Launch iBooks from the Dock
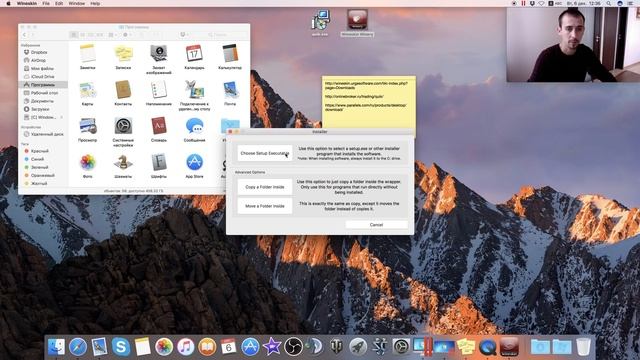This screenshot has height=360, width=640. point(207,347)
